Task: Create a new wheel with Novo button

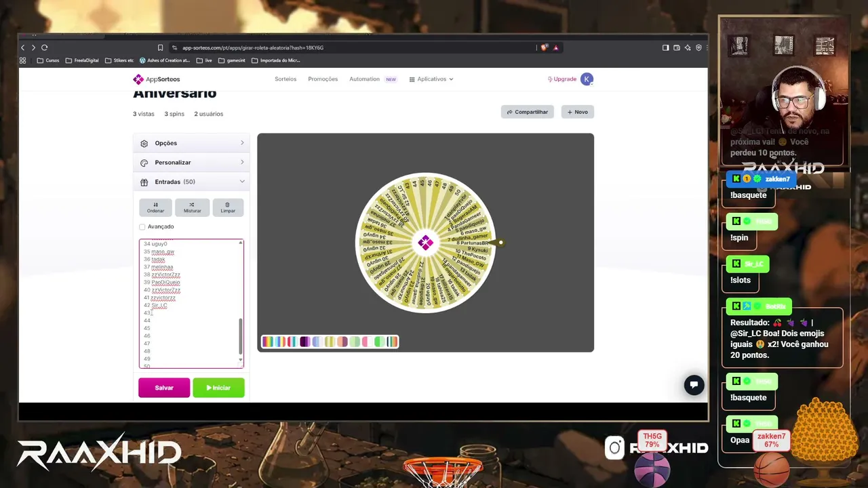Action: [x=578, y=112]
